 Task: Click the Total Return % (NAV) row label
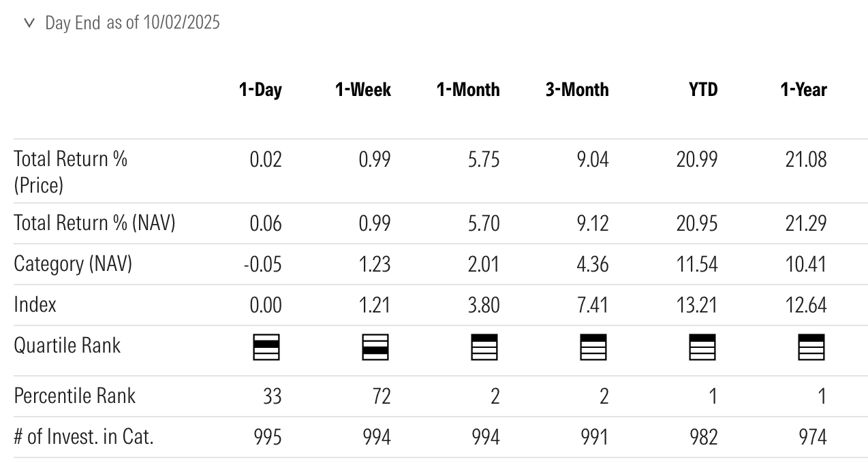tap(95, 223)
